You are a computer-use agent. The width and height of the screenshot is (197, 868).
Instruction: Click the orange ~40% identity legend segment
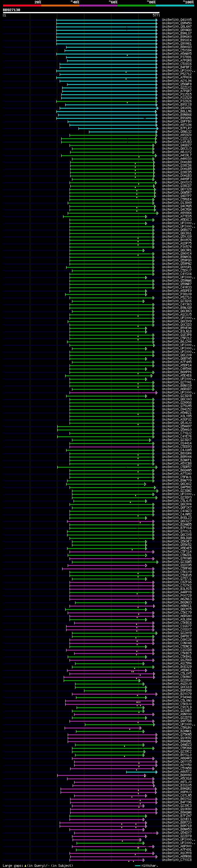60,6
